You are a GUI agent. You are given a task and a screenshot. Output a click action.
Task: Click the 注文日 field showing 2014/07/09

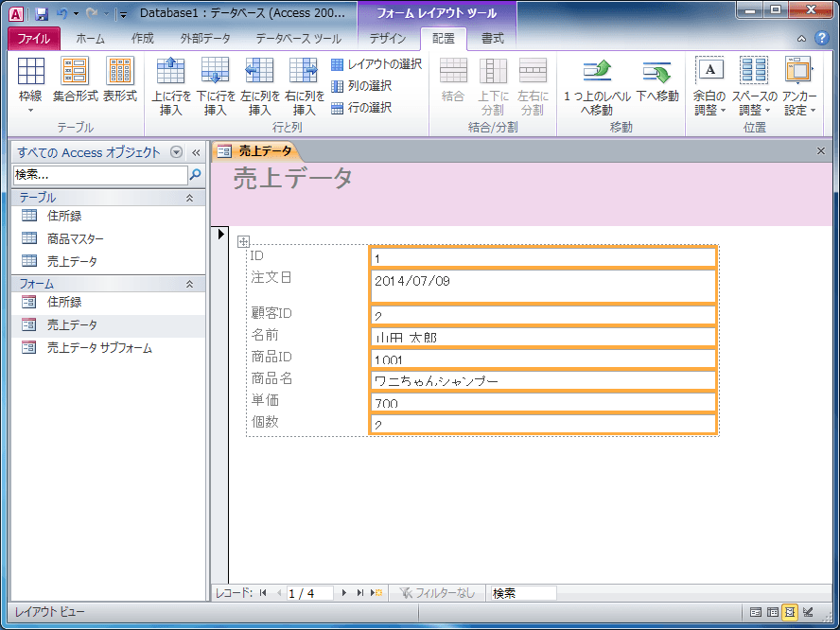click(543, 287)
